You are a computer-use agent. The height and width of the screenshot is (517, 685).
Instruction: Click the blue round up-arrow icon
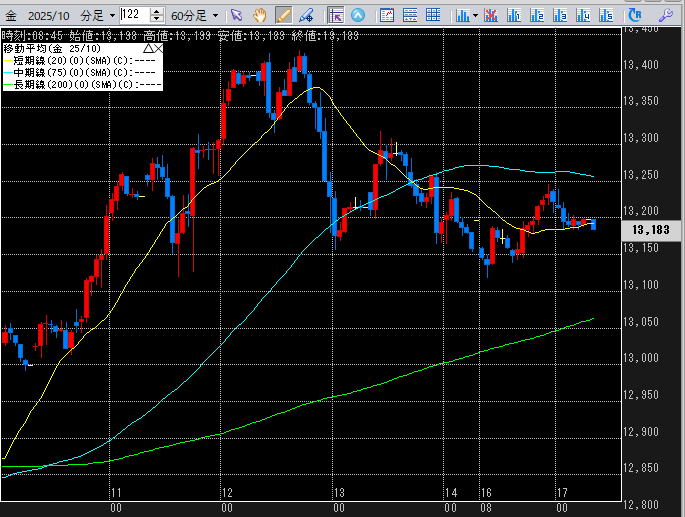[358, 16]
